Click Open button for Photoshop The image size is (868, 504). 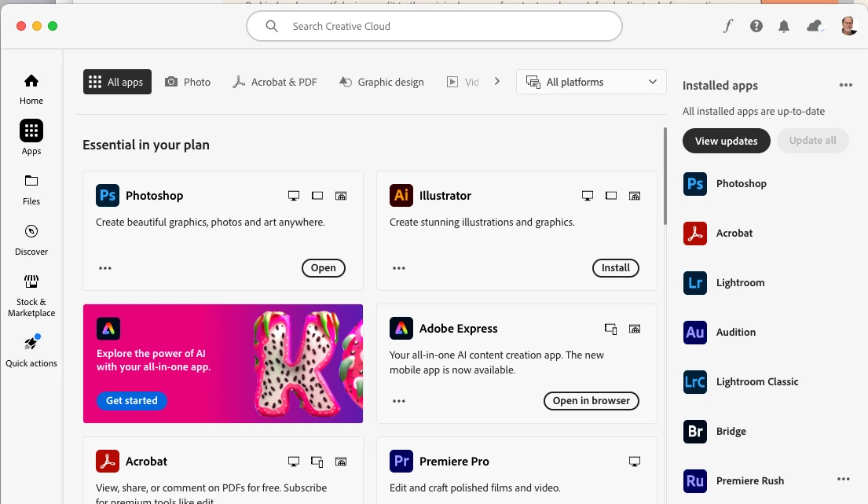point(324,268)
